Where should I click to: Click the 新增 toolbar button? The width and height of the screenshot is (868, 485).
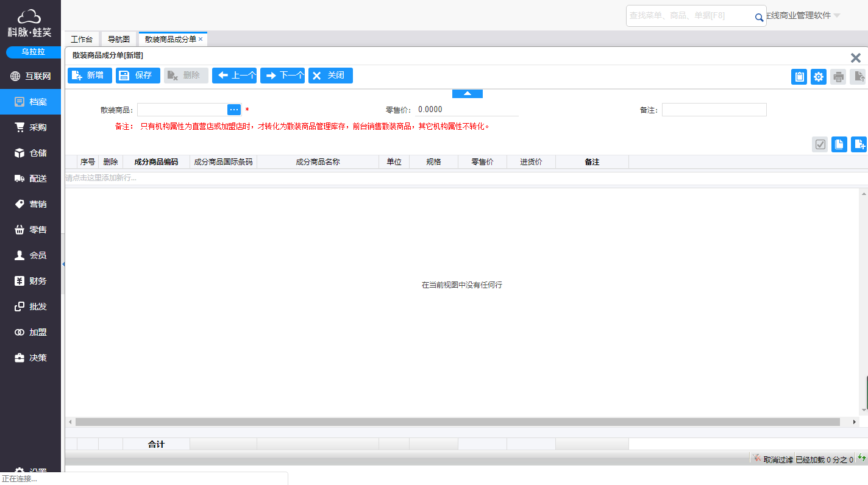(90, 76)
